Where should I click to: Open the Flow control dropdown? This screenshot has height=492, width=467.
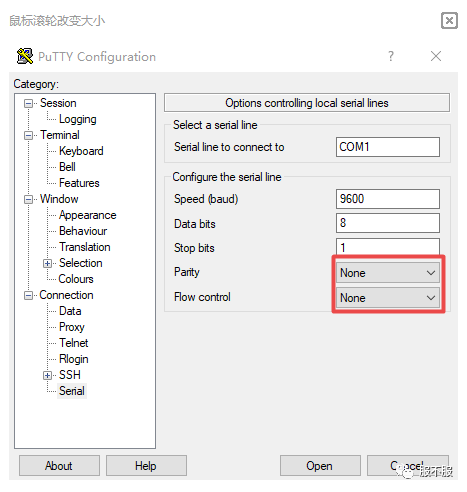[x=388, y=298]
